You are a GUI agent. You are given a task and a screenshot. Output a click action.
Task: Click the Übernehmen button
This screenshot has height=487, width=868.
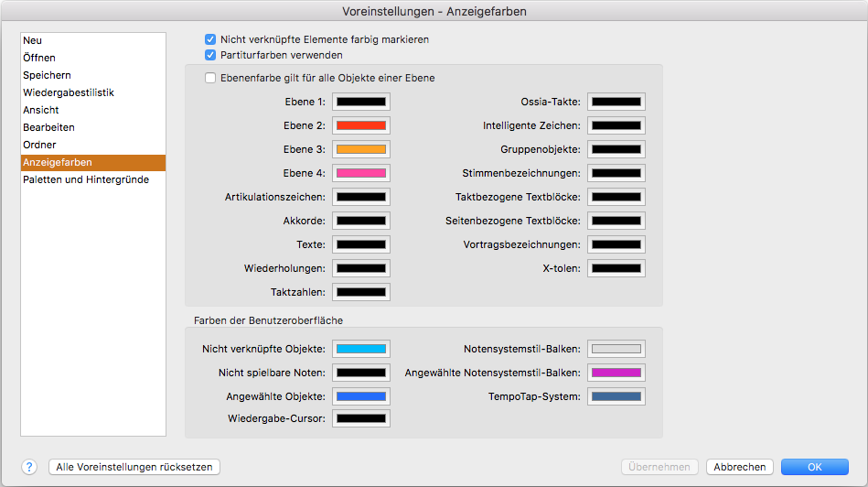tap(659, 467)
